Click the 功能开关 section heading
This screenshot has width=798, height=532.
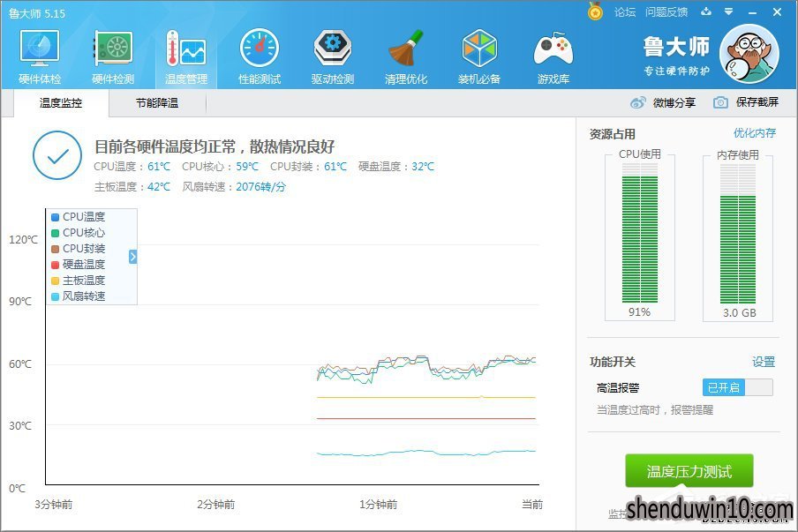click(x=613, y=362)
